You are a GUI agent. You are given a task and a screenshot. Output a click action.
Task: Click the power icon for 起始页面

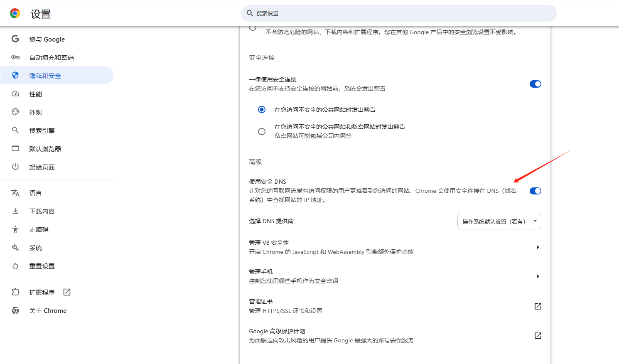(15, 167)
